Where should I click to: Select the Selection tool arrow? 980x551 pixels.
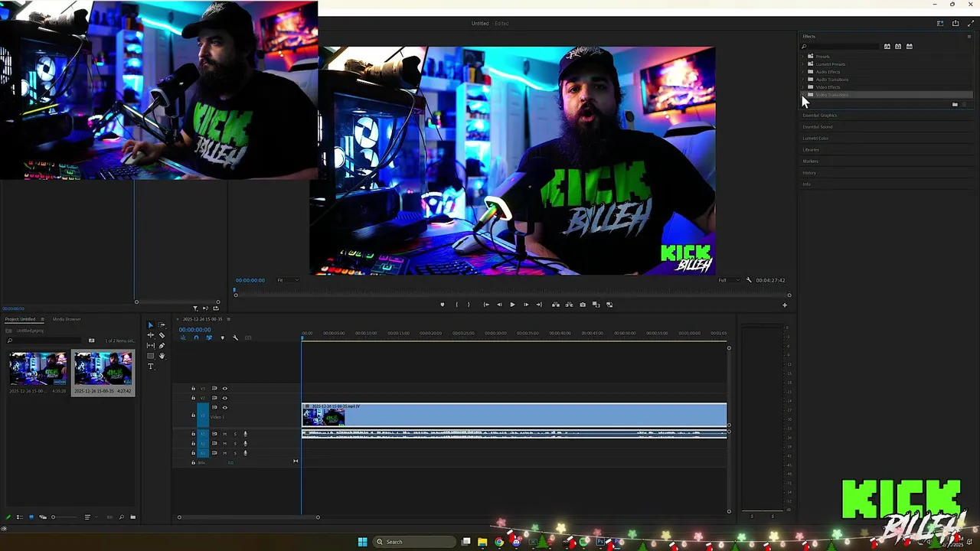tap(150, 325)
